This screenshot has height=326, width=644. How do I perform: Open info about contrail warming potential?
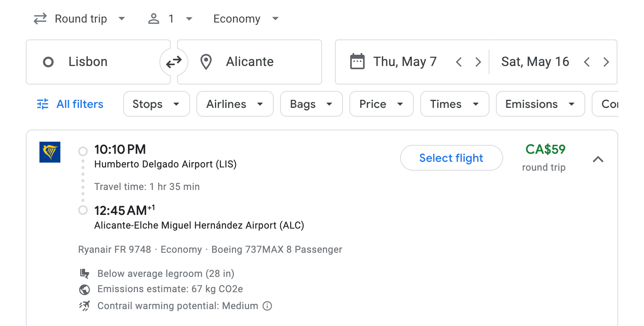tap(267, 306)
